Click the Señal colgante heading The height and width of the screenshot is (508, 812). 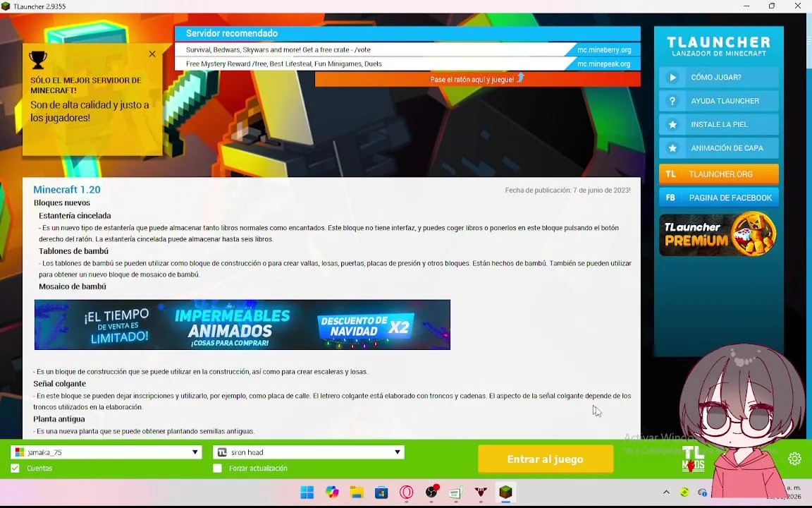click(59, 384)
